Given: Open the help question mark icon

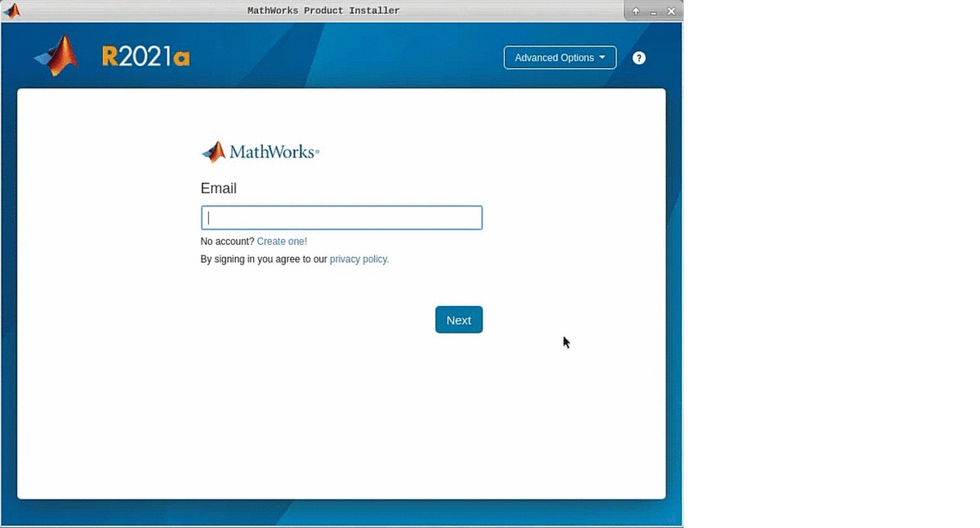Looking at the screenshot, I should tap(639, 58).
